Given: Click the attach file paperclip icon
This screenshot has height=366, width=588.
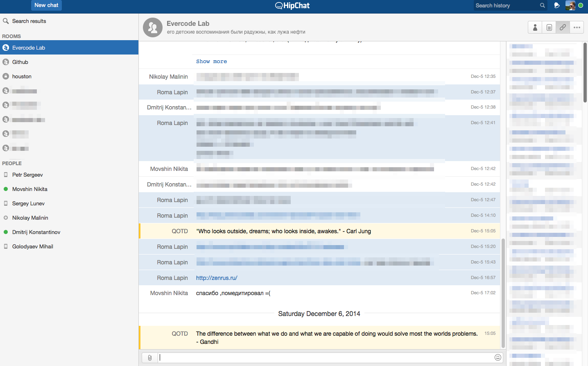Looking at the screenshot, I should click(150, 357).
